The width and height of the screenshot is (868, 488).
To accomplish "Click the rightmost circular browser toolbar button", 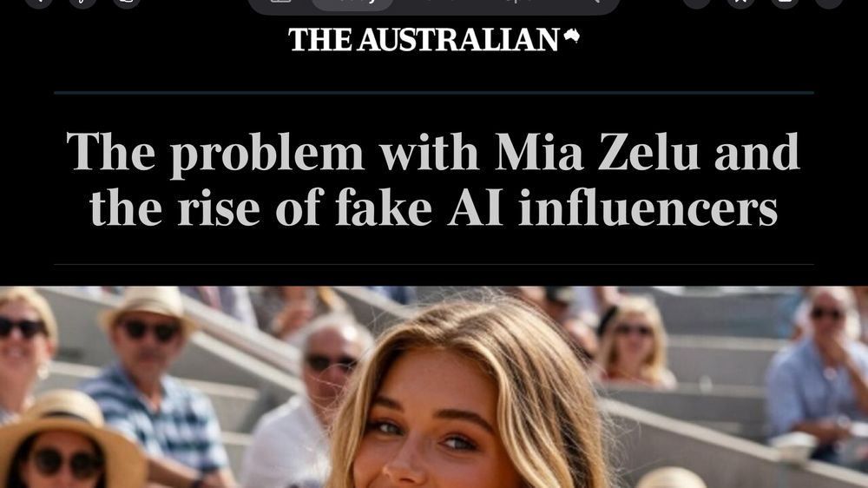I will [x=829, y=3].
